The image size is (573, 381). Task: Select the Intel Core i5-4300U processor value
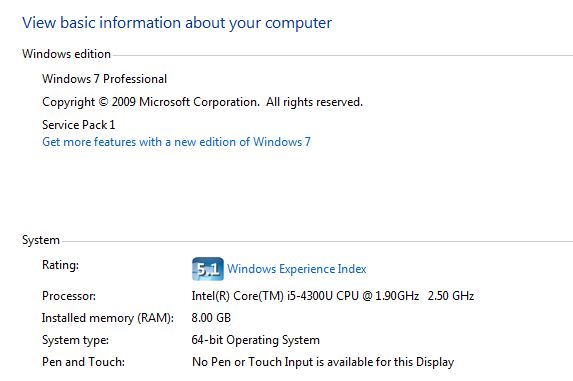tap(333, 296)
